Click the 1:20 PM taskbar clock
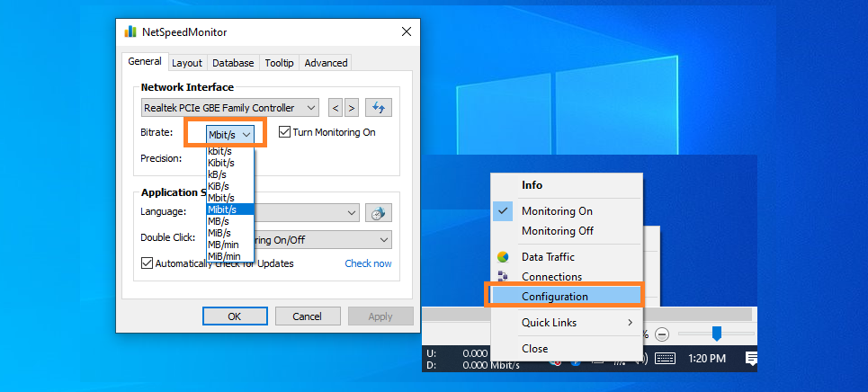Screen dimensions: 868x392 tap(707, 359)
